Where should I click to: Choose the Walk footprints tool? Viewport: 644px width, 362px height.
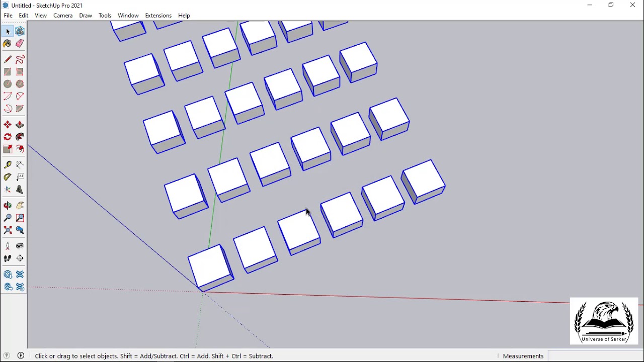[x=8, y=258]
